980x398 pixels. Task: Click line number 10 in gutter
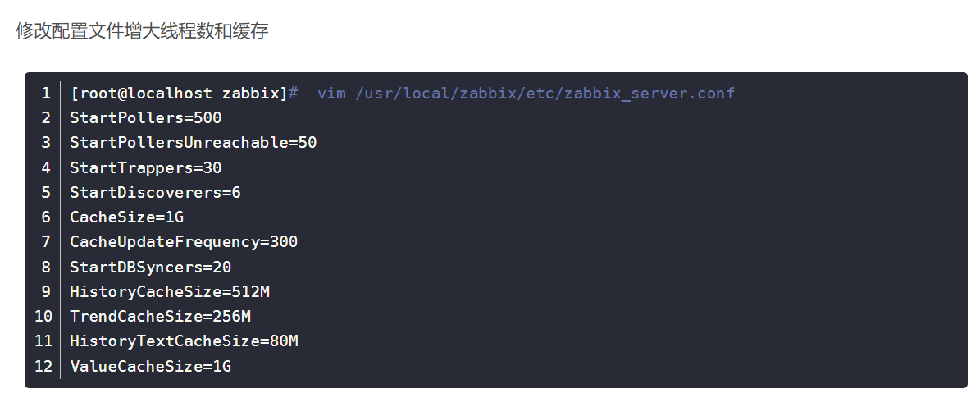(x=43, y=316)
